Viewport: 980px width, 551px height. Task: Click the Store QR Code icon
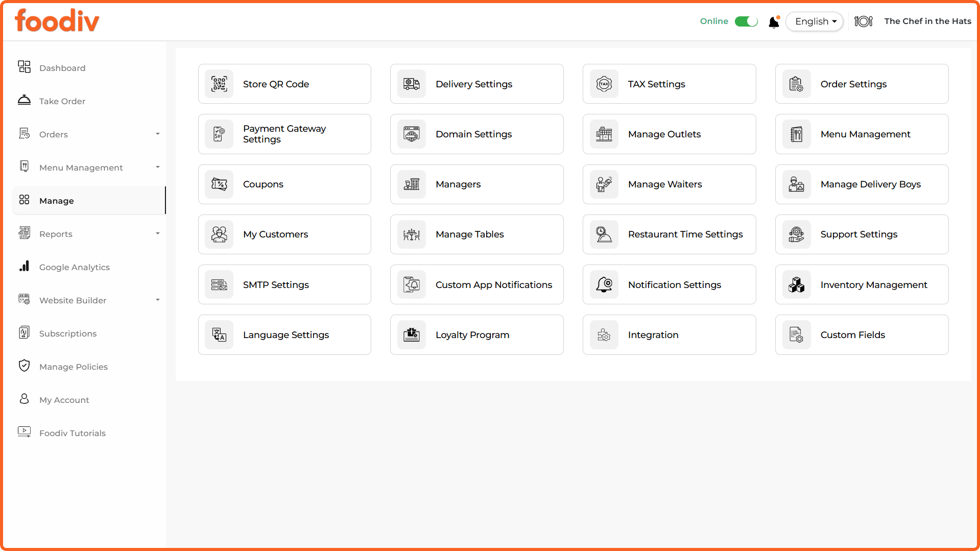219,84
